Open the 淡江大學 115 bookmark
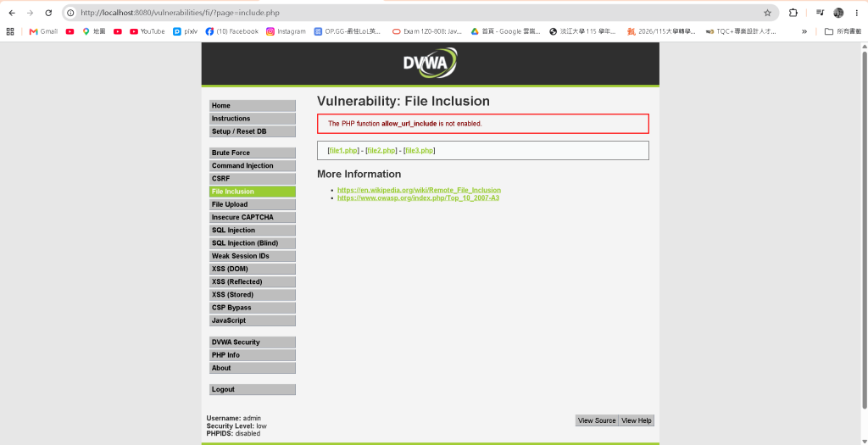 click(582, 31)
